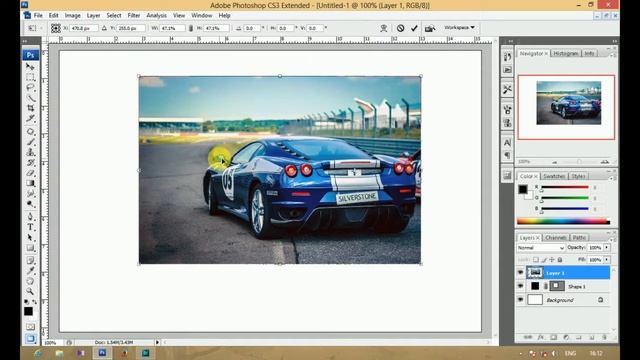Toggle lock position in Layers panel
Viewport: 640px width, 360px height.
[552, 260]
